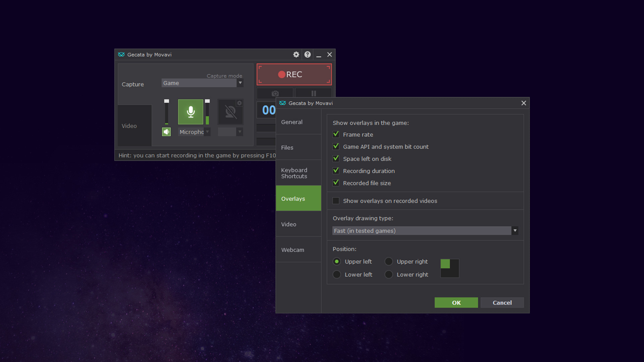Screen dimensions: 644x362
Task: Toggle the Frame rate overlay checkbox
Action: click(336, 134)
